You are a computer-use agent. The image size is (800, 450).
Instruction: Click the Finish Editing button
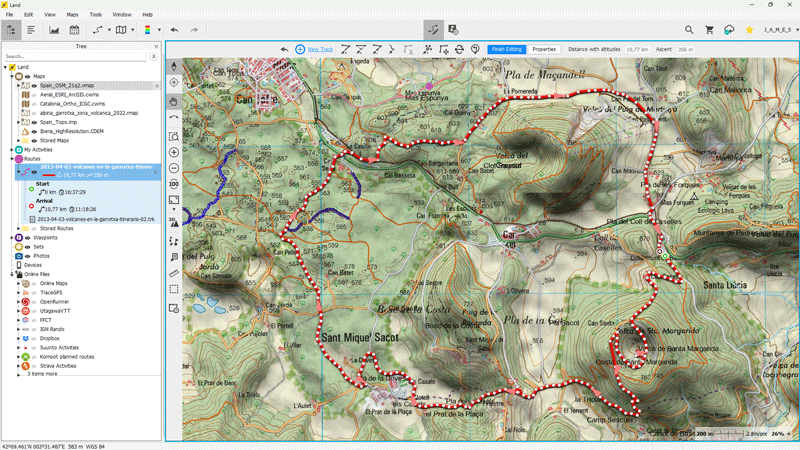(507, 49)
